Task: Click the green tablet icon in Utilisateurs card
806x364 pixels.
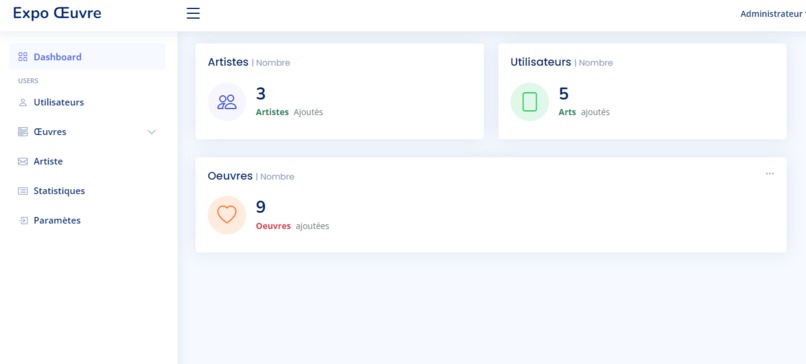Action: click(x=529, y=102)
